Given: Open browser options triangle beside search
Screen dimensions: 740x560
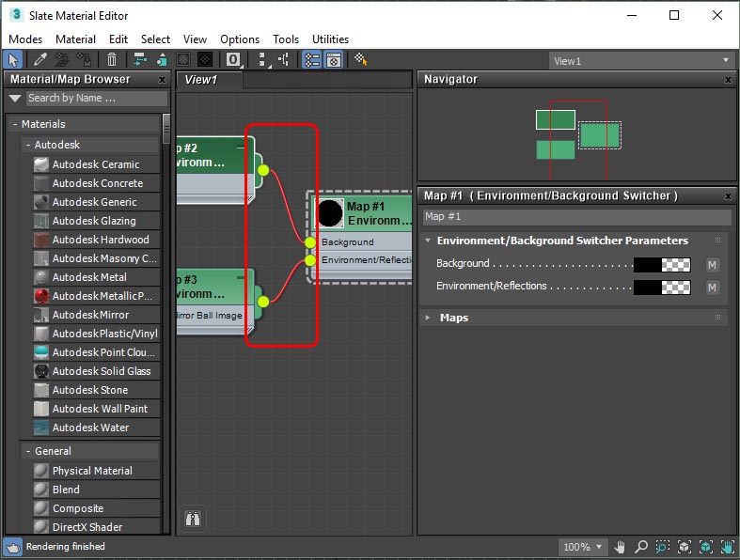Looking at the screenshot, I should 15,98.
